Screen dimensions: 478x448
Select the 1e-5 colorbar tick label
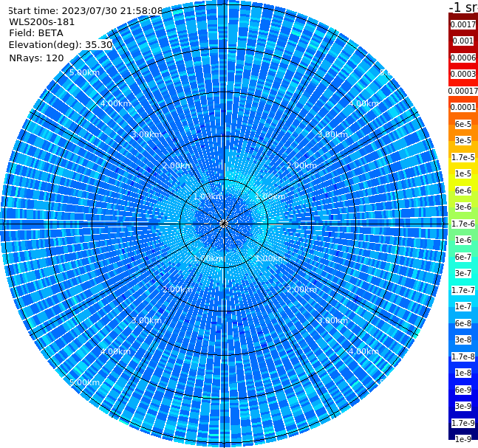click(463, 173)
